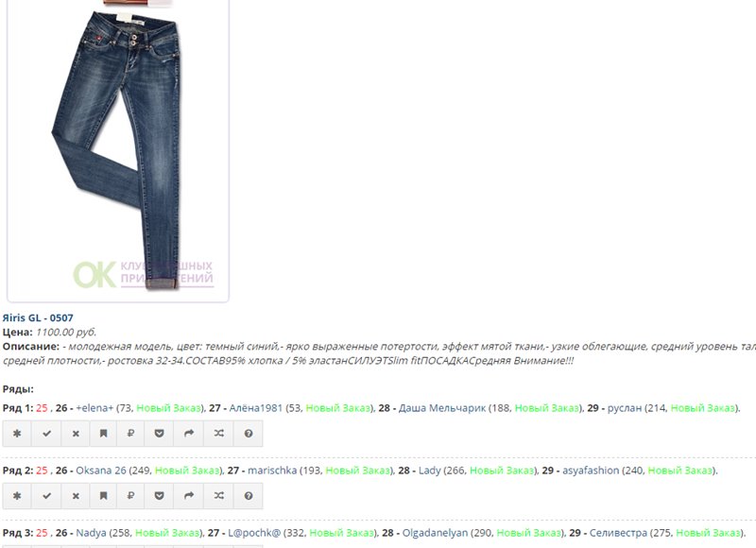The image size is (756, 548).
Task: Click the asterisk icon in Ряд 1 toolbar
Action: coord(17,434)
